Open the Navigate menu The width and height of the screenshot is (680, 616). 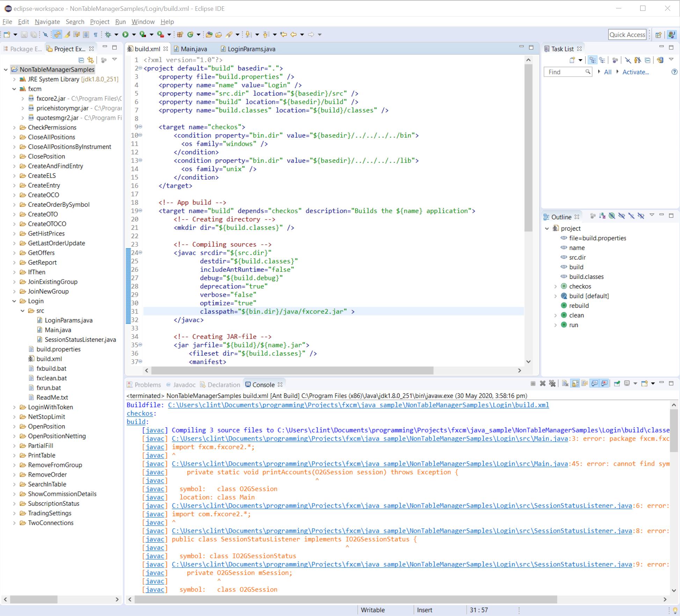pyautogui.click(x=47, y=22)
